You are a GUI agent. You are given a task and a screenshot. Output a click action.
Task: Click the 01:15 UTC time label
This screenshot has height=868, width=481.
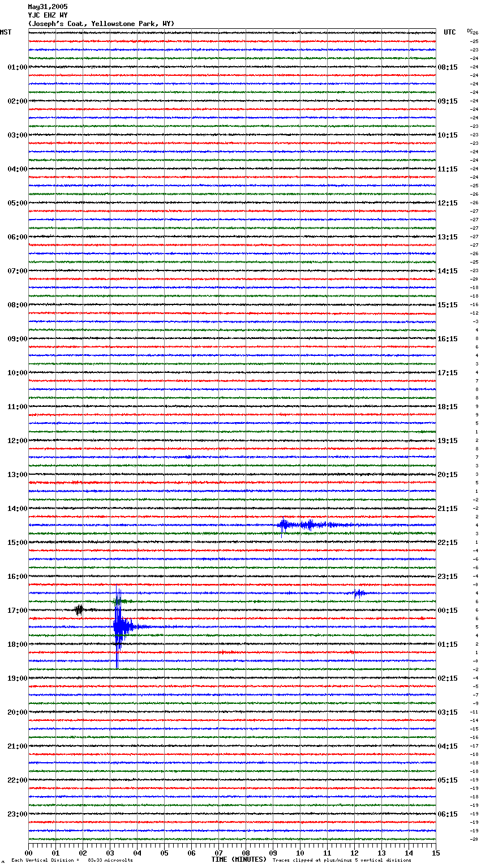click(x=448, y=644)
